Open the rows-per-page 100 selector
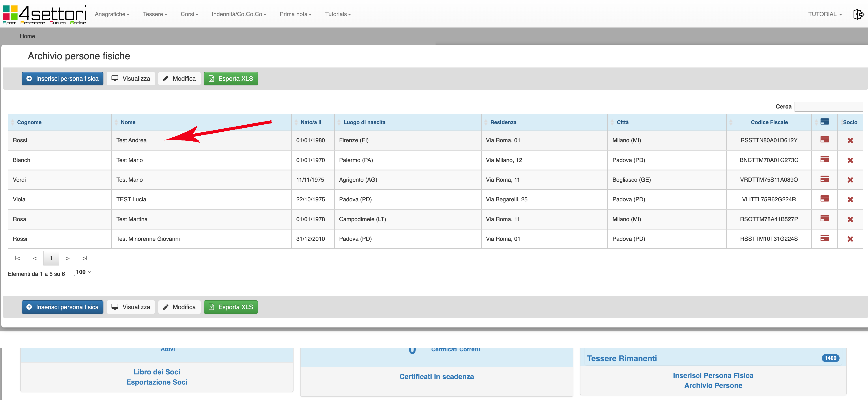 [x=83, y=272]
